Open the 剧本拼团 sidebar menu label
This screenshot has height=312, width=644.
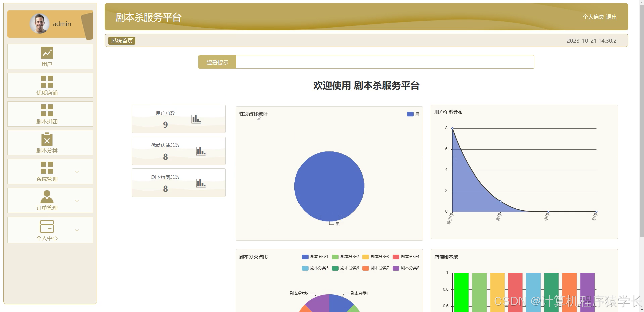(x=47, y=122)
